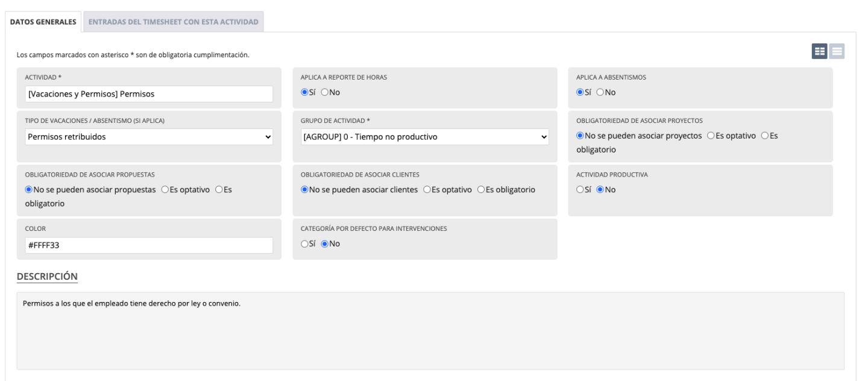Select Sí for Aplica a Absentismos

[x=580, y=92]
